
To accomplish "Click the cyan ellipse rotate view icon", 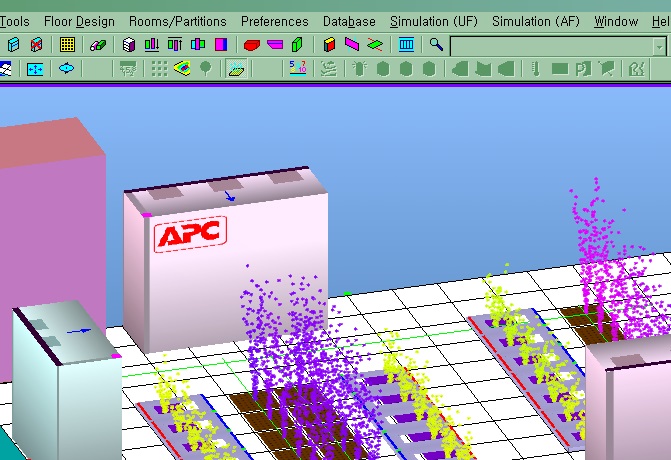I will tap(66, 68).
